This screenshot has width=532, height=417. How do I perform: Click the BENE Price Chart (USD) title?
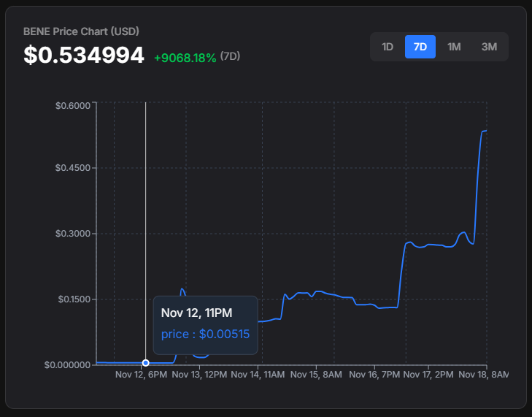[81, 31]
